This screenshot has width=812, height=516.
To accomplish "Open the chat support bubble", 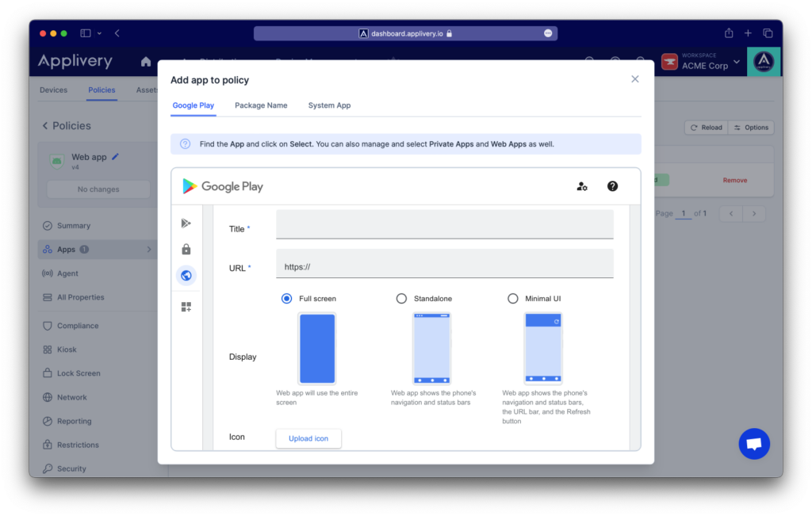I will click(754, 444).
